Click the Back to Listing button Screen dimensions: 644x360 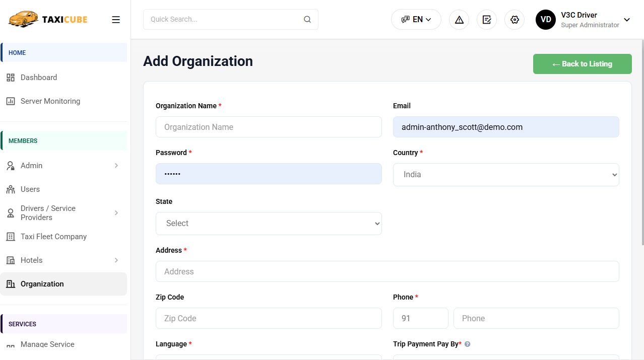coord(583,64)
